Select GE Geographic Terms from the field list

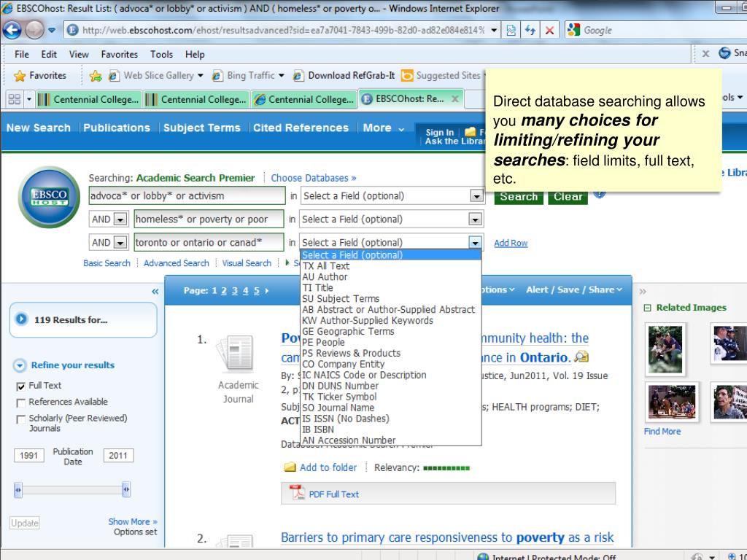pyautogui.click(x=391, y=332)
